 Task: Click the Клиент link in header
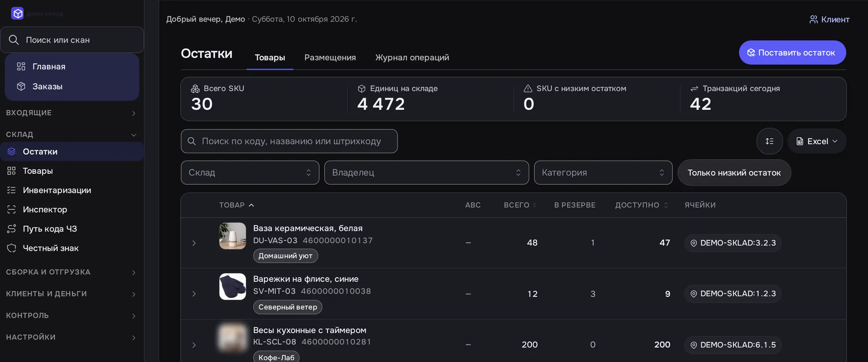click(829, 19)
